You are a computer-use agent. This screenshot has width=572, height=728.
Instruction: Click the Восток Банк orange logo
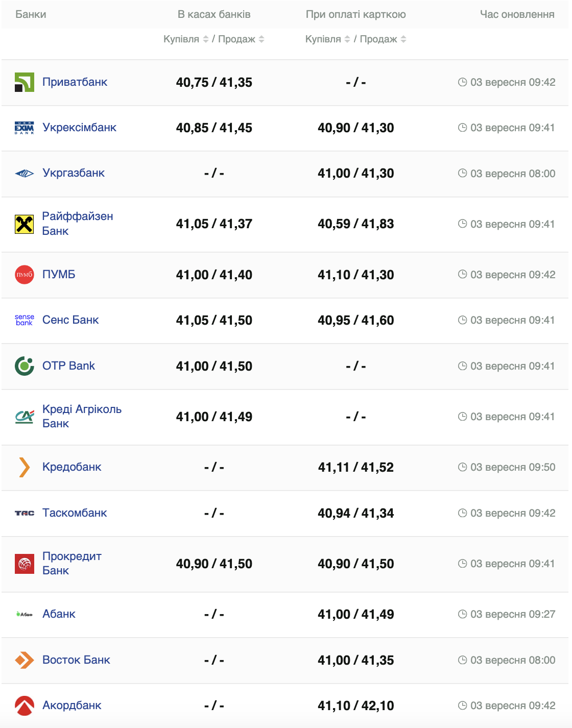coord(25,660)
